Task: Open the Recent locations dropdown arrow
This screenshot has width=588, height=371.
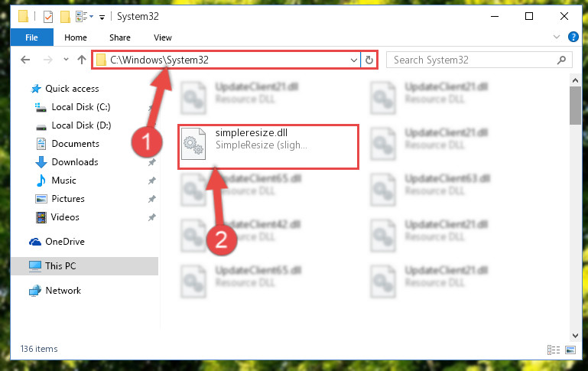Action: pos(66,59)
